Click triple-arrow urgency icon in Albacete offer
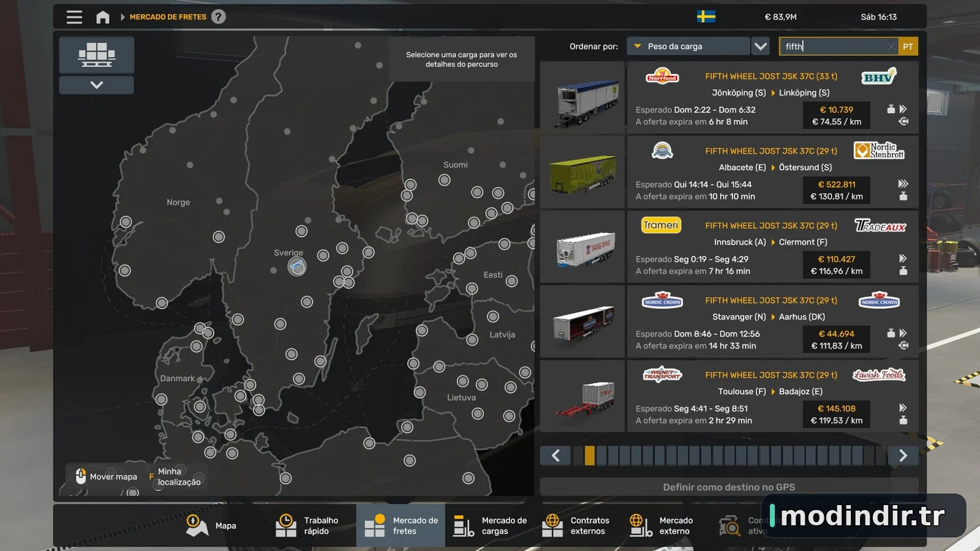Image resolution: width=980 pixels, height=551 pixels. [x=903, y=184]
